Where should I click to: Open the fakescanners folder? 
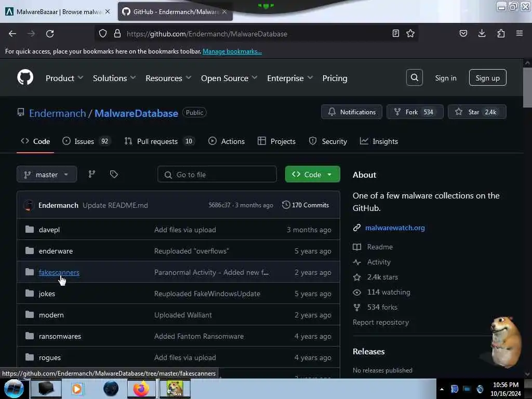[59, 272]
